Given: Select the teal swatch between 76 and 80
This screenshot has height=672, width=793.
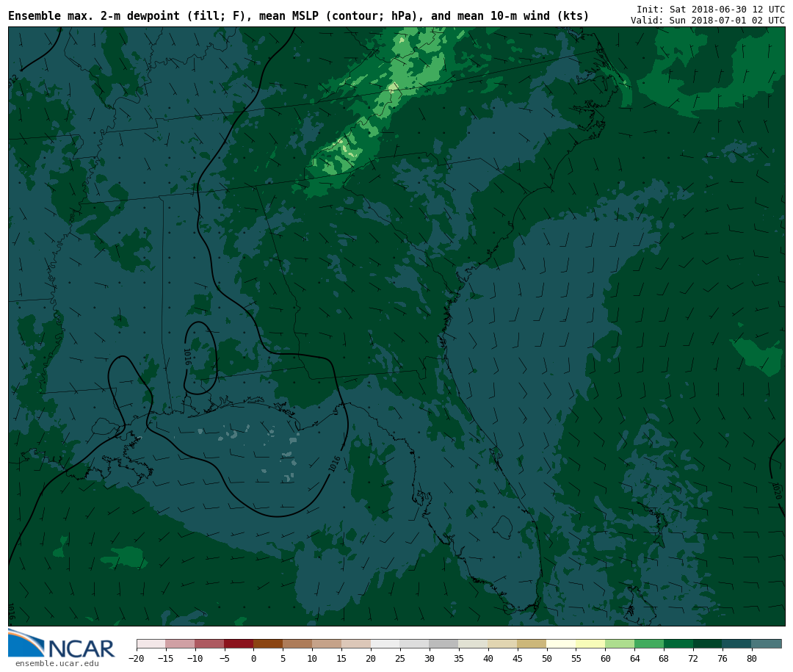Looking at the screenshot, I should pos(736,644).
